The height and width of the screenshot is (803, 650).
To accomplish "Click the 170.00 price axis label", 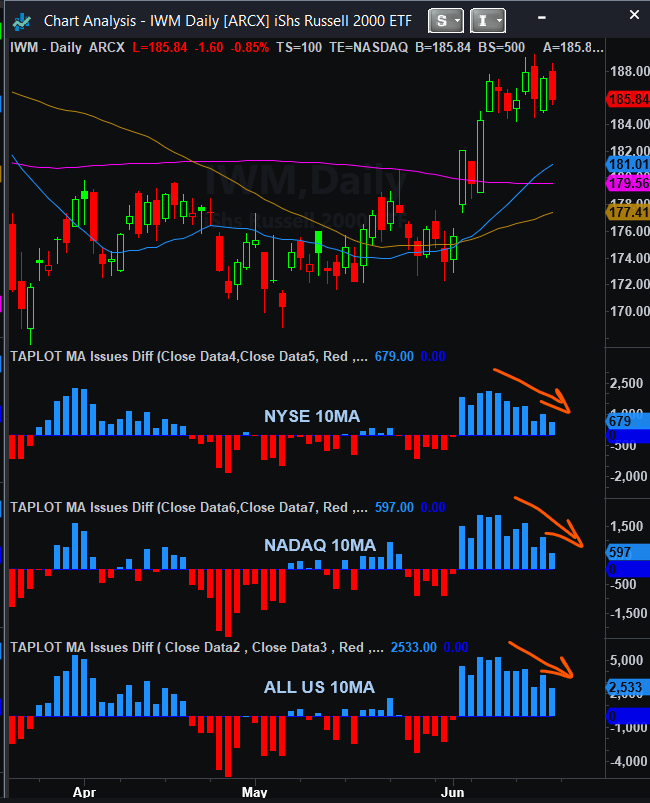I will 630,311.
